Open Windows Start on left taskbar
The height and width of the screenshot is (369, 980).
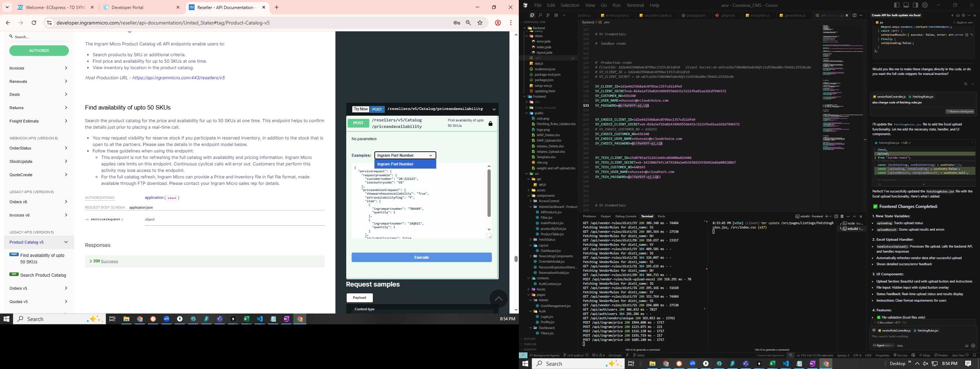point(6,319)
